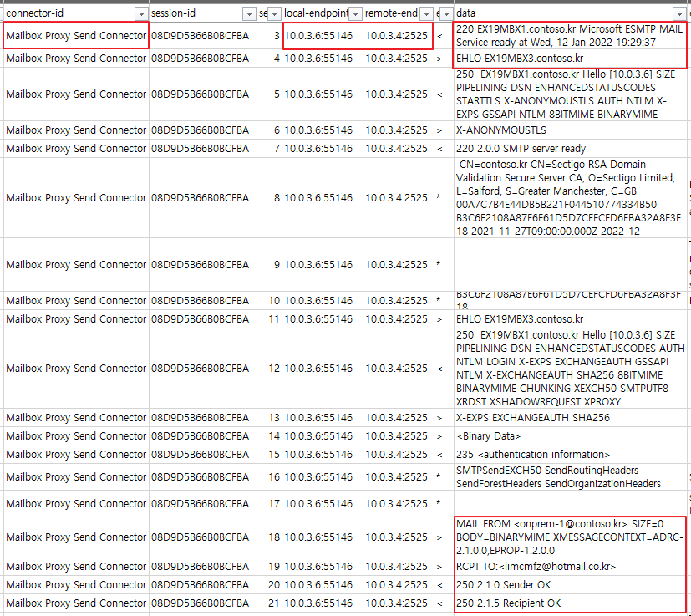
Task: Select sequence number 14 cell
Action: [269, 436]
